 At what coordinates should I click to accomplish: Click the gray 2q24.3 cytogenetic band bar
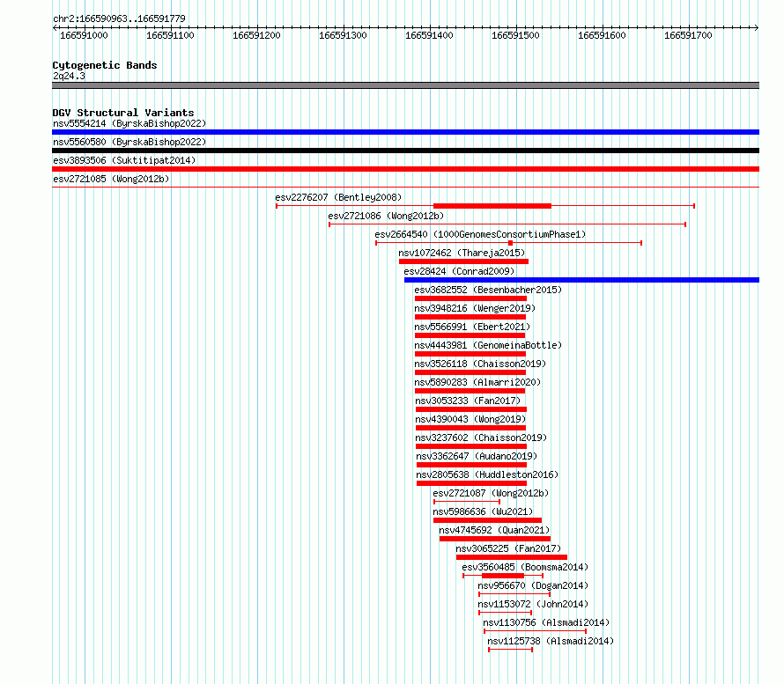point(405,85)
